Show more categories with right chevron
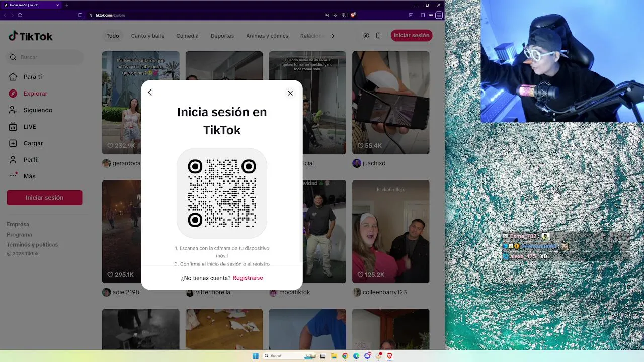This screenshot has width=644, height=362. tap(333, 36)
